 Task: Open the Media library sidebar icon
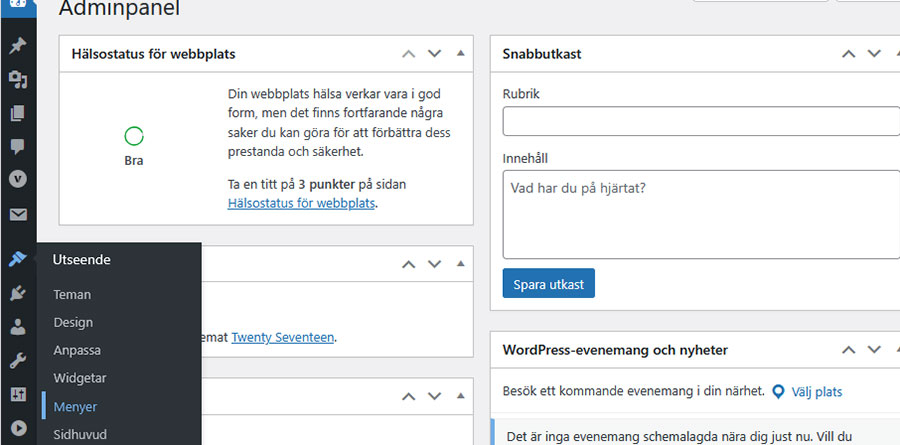pyautogui.click(x=17, y=80)
